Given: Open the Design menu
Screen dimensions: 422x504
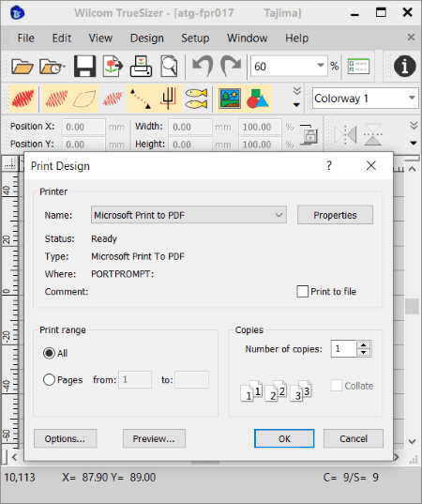Looking at the screenshot, I should 147,38.
